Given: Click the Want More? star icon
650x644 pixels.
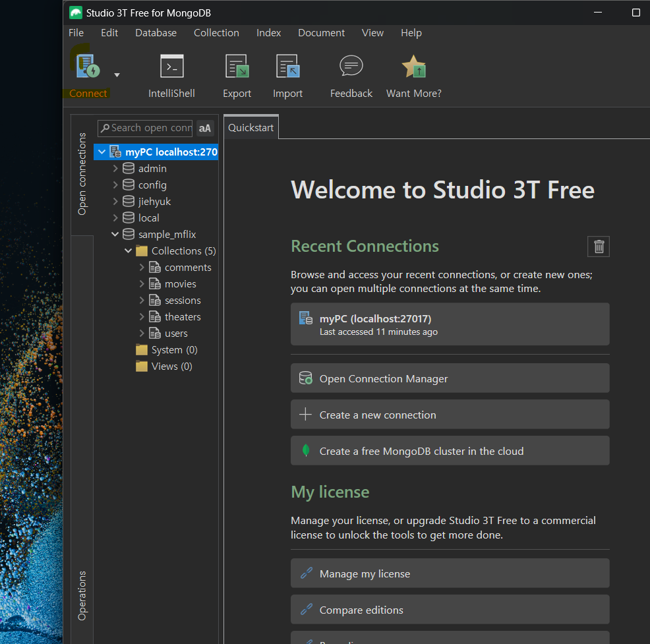Looking at the screenshot, I should coord(413,68).
